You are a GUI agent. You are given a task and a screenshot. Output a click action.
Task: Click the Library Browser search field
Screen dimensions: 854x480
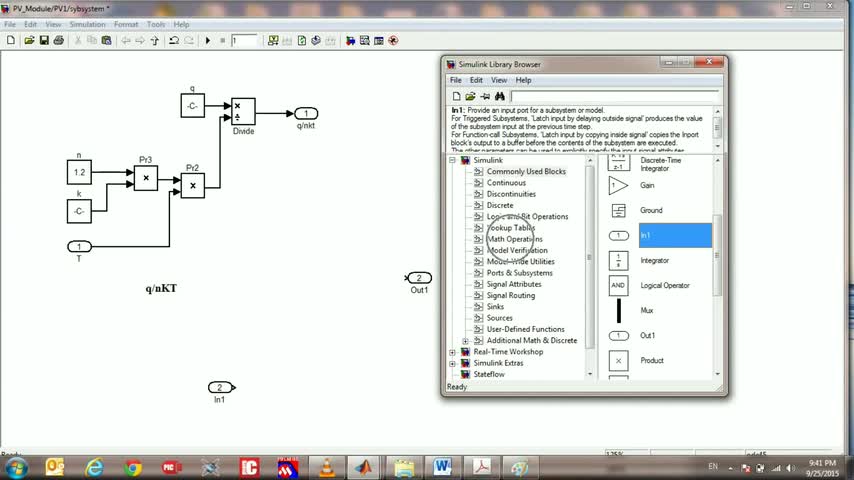[x=614, y=96]
